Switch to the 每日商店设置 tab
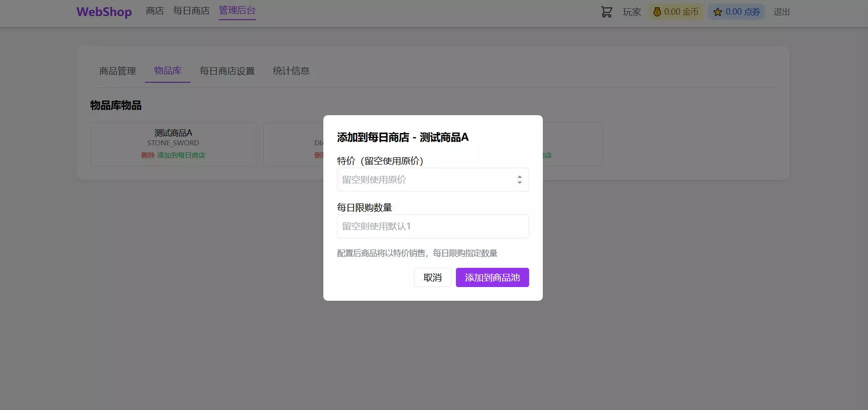Viewport: 868px width, 410px height. pos(227,71)
